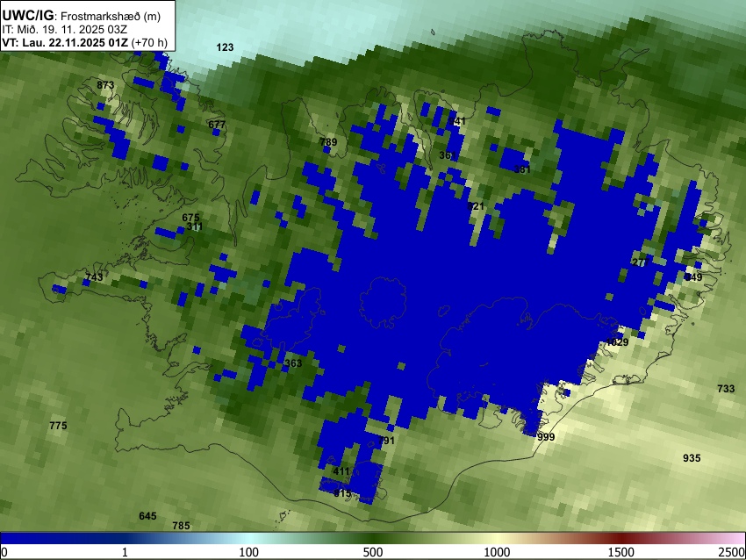Click the legend tick label 1500
Viewport: 746px width, 560px height.
point(620,552)
